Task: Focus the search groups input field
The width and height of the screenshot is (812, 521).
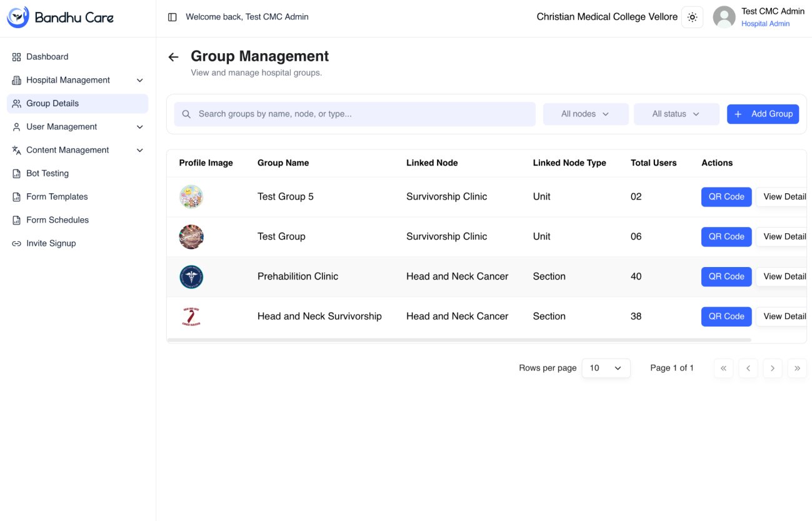Action: [x=355, y=114]
